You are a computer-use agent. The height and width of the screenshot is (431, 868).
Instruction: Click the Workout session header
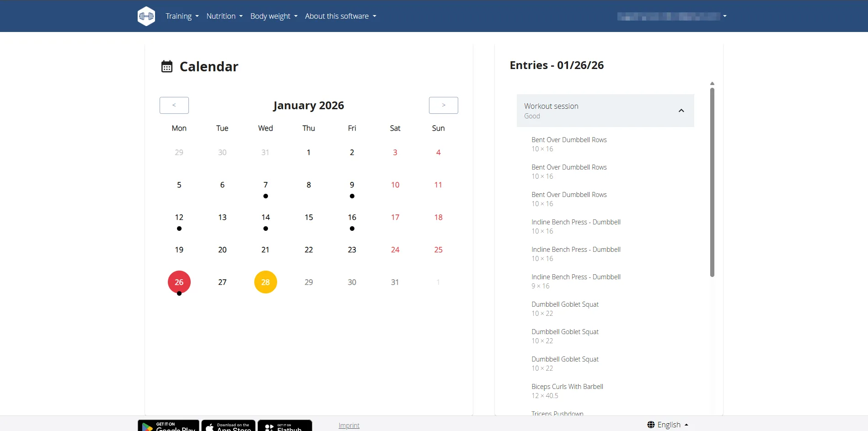click(x=605, y=111)
